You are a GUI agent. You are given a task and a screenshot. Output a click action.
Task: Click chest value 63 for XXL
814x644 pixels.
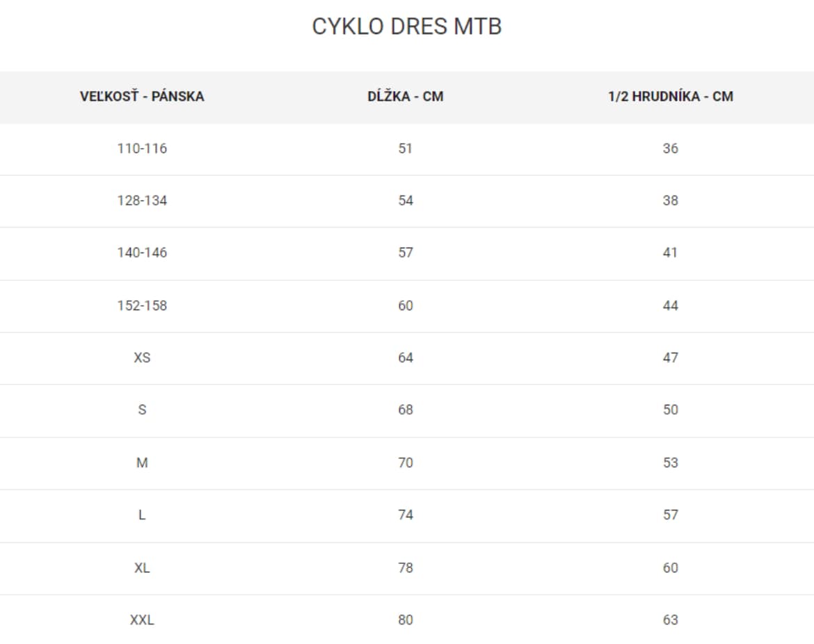point(670,620)
